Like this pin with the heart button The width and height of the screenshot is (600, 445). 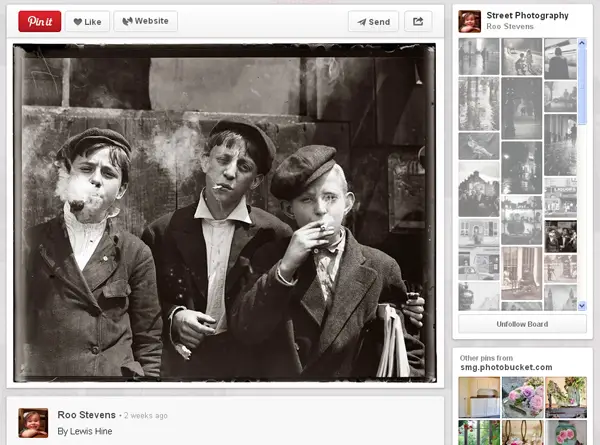(x=87, y=21)
